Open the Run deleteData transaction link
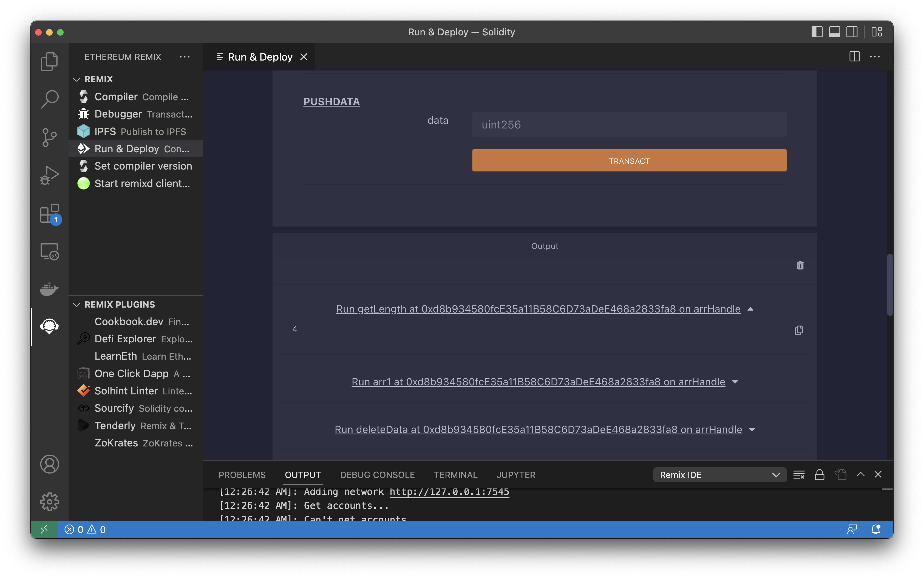The image size is (924, 579). click(538, 429)
